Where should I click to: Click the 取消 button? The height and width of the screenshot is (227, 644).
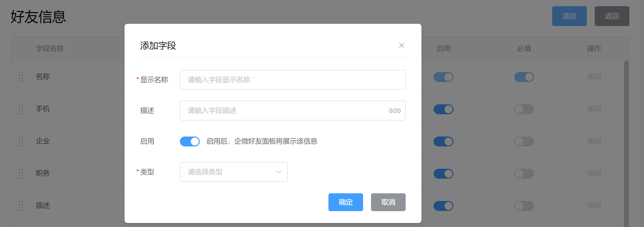point(388,202)
